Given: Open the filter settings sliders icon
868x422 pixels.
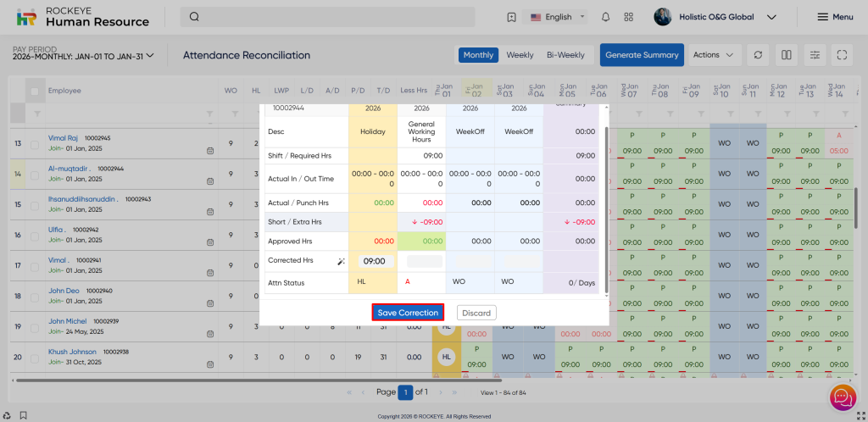Looking at the screenshot, I should [815, 55].
